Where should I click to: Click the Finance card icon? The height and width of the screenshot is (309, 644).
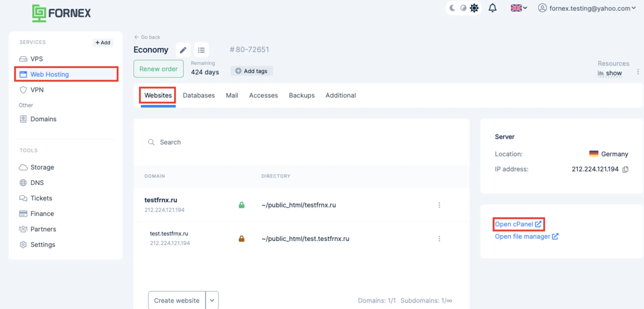point(23,214)
